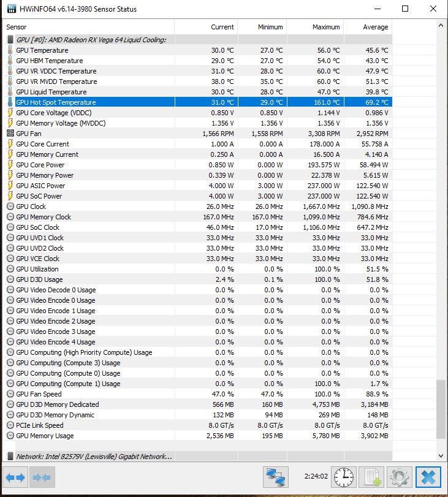Click lightning icon beside GPU Core Voltage
The height and width of the screenshot is (497, 448).
click(x=10, y=113)
